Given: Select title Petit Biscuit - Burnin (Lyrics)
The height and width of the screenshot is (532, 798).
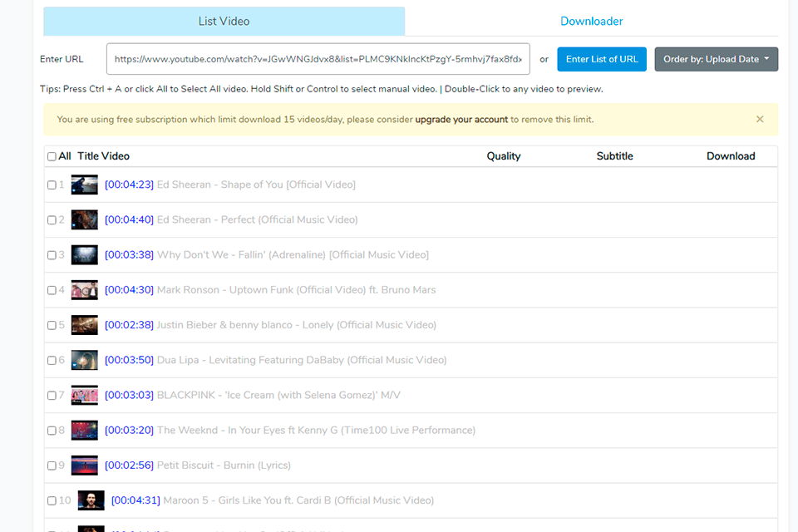Looking at the screenshot, I should tap(224, 465).
